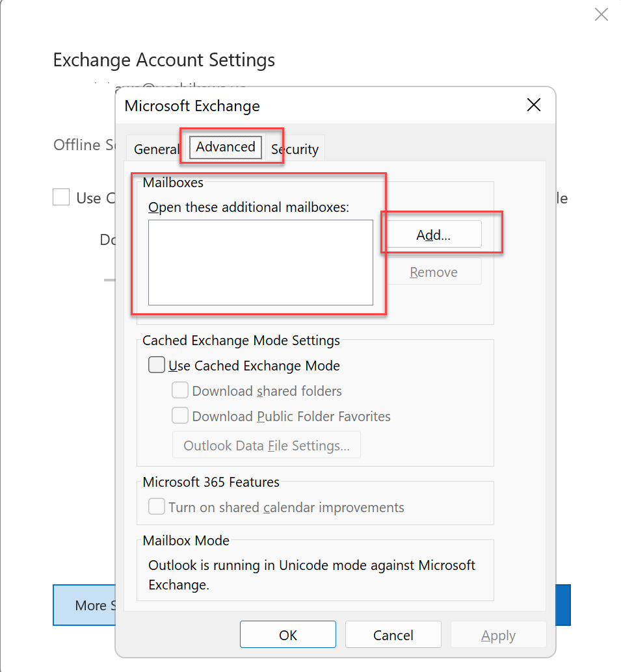621x672 pixels.
Task: Click Cancel in Microsoft Exchange dialog
Action: [393, 635]
